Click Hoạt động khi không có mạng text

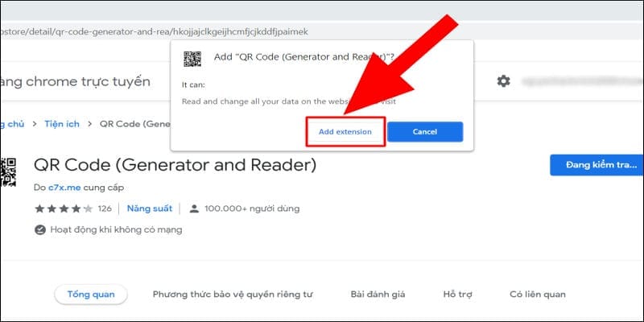click(116, 229)
